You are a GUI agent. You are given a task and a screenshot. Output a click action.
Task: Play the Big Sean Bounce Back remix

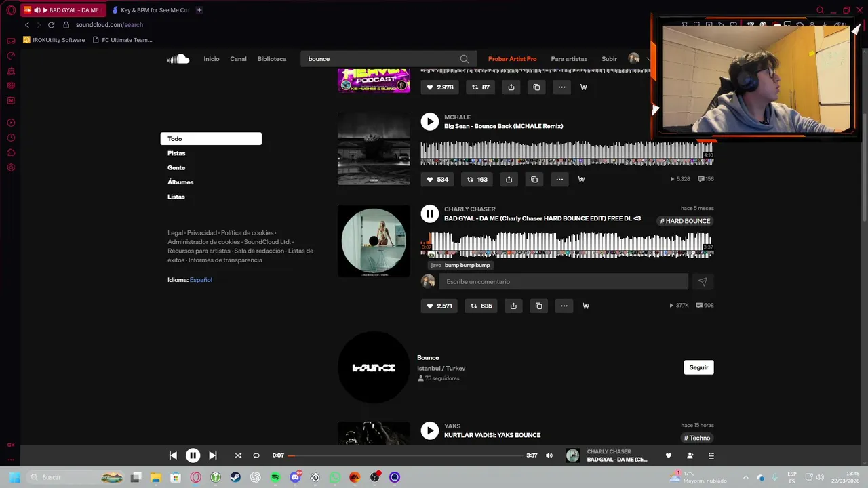tap(429, 121)
